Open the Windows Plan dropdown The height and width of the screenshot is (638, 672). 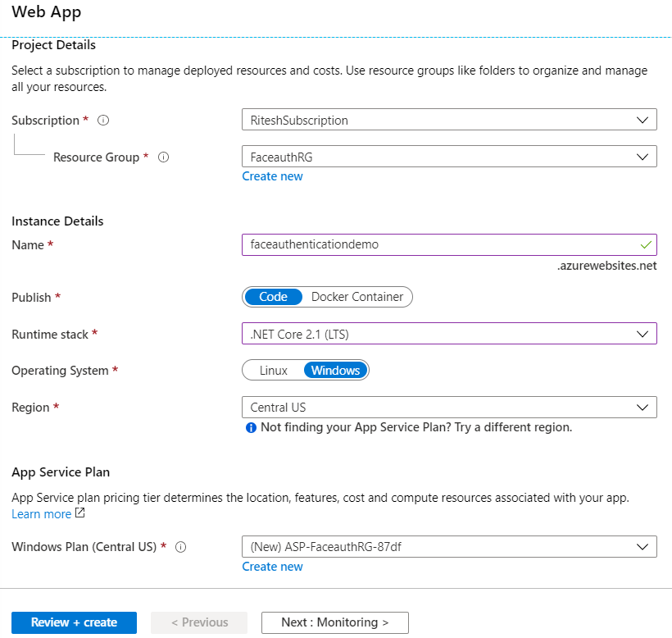coord(449,547)
